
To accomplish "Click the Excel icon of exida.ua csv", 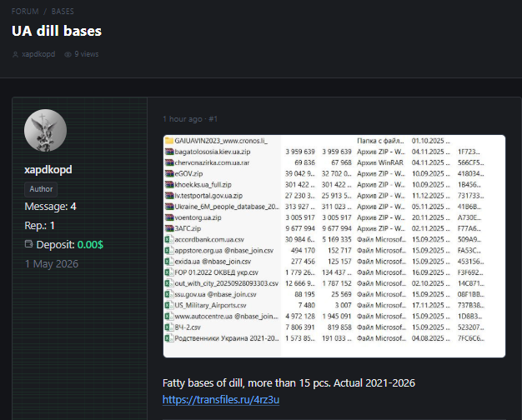I will pyautogui.click(x=169, y=262).
